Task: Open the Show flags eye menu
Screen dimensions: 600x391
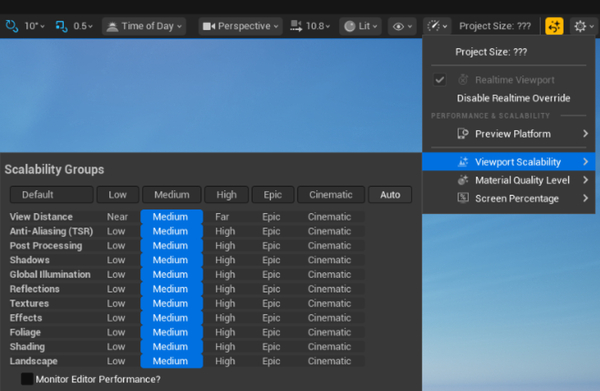Action: (402, 26)
